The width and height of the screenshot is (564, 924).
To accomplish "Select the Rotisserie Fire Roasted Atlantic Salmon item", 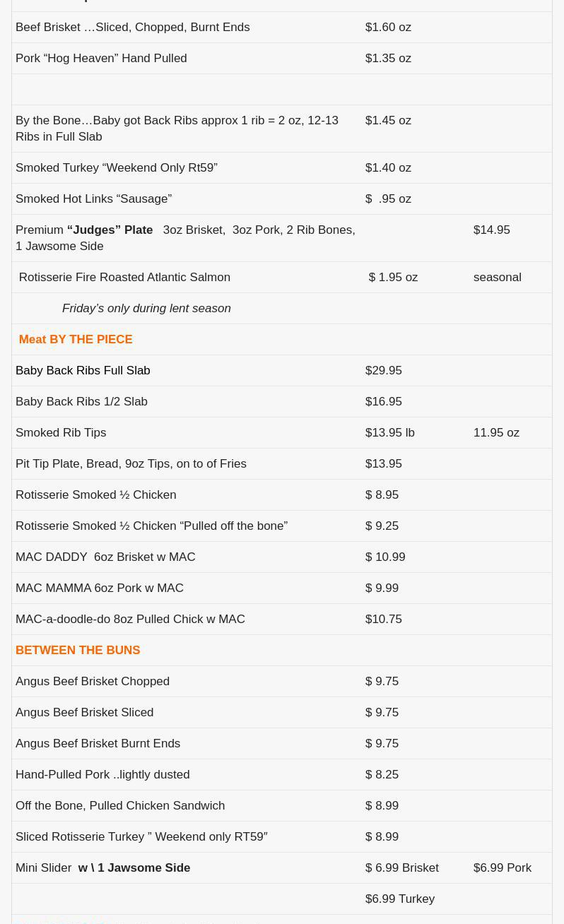I will (x=124, y=277).
